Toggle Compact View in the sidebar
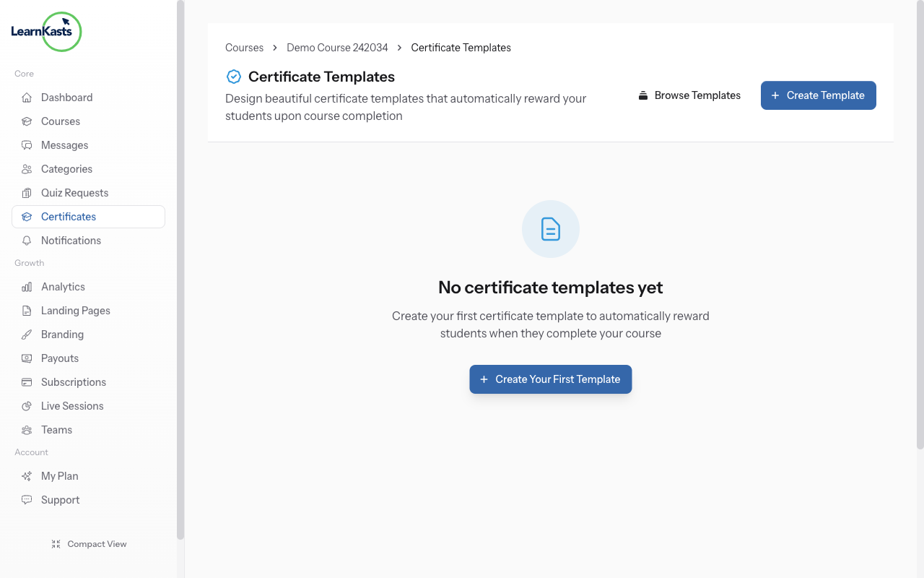 coord(89,543)
